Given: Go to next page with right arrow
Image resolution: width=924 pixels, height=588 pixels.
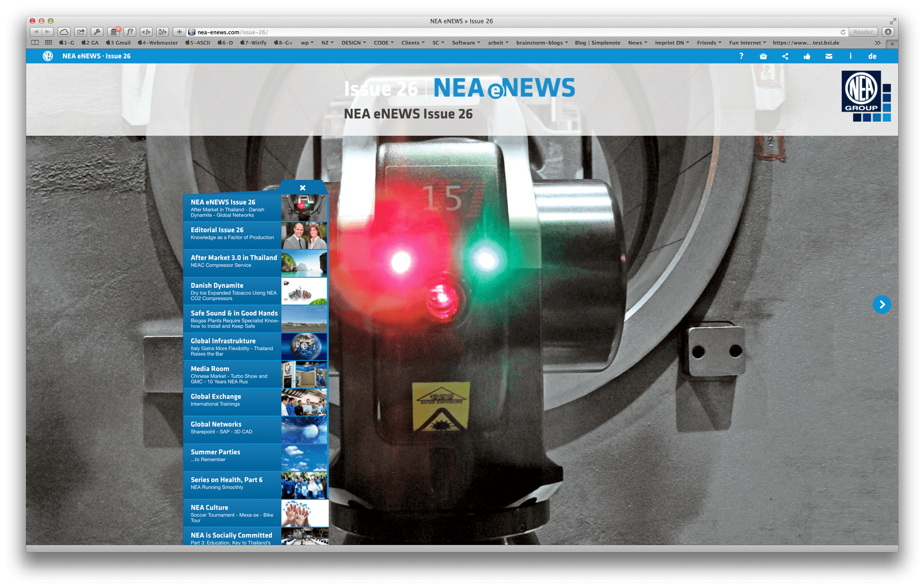Looking at the screenshot, I should (x=882, y=304).
